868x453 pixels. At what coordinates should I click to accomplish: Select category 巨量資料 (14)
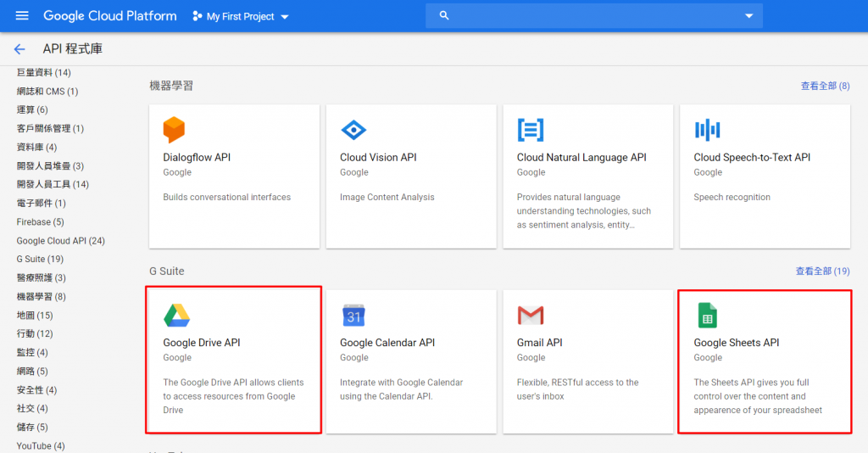point(44,73)
